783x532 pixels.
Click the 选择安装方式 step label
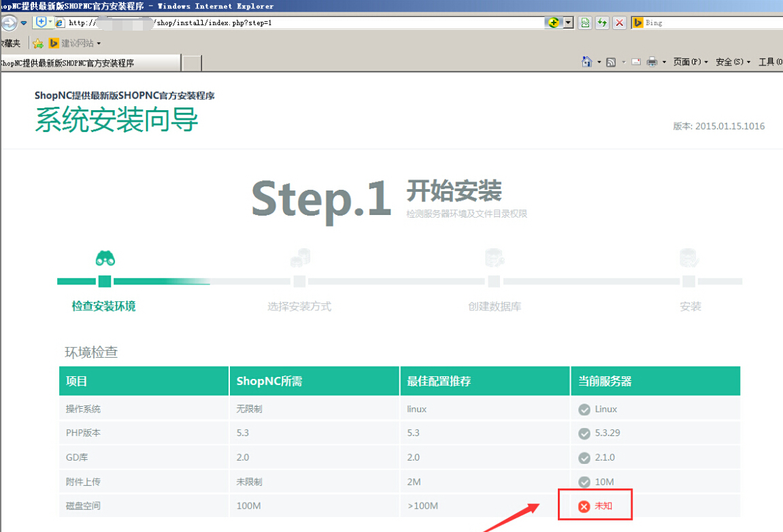(299, 307)
